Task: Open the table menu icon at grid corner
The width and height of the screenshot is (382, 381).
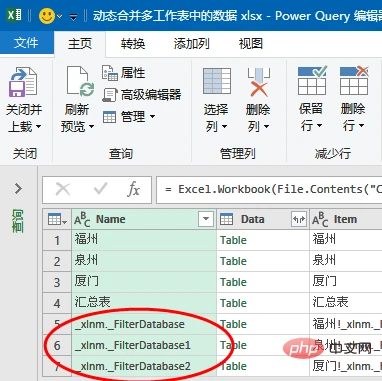Action: pos(57,220)
